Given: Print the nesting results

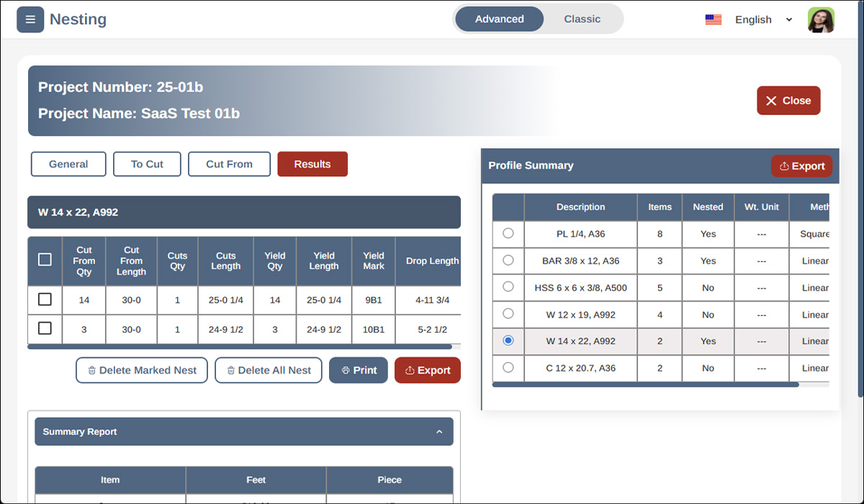Looking at the screenshot, I should [x=359, y=370].
